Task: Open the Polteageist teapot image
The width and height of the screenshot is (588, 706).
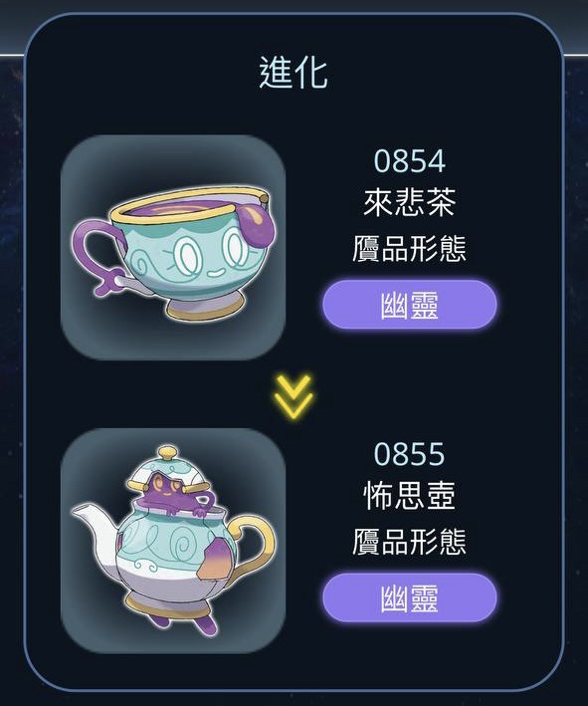Action: 173,541
